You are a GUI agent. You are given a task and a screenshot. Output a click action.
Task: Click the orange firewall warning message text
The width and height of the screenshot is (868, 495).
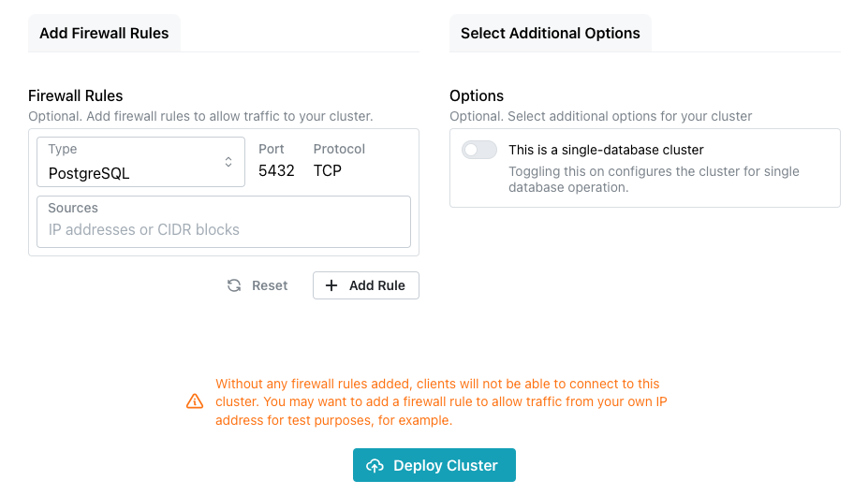[441, 402]
